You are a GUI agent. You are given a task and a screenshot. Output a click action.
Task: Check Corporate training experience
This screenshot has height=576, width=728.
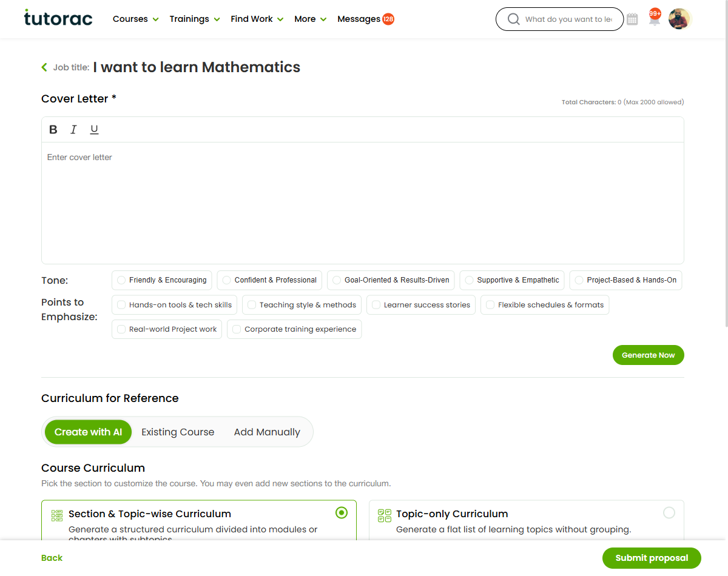coord(294,329)
